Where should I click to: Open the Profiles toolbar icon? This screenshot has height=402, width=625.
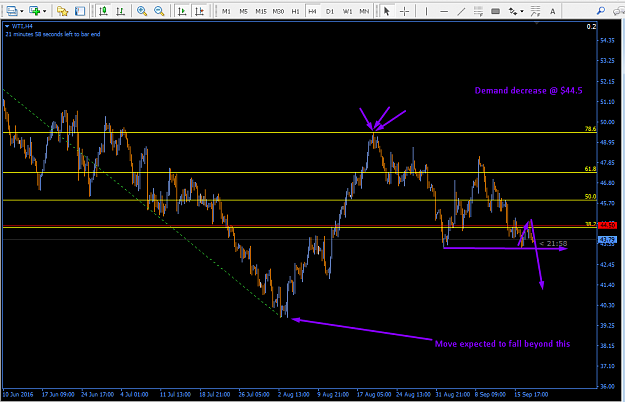(x=12, y=11)
